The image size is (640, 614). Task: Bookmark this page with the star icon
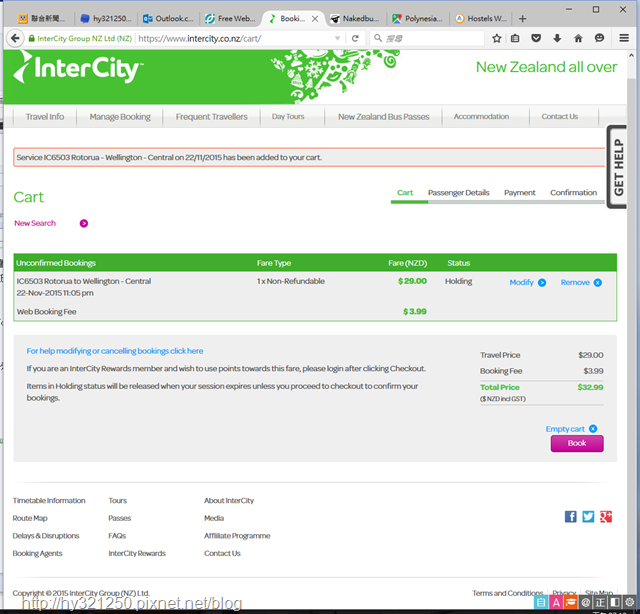496,38
